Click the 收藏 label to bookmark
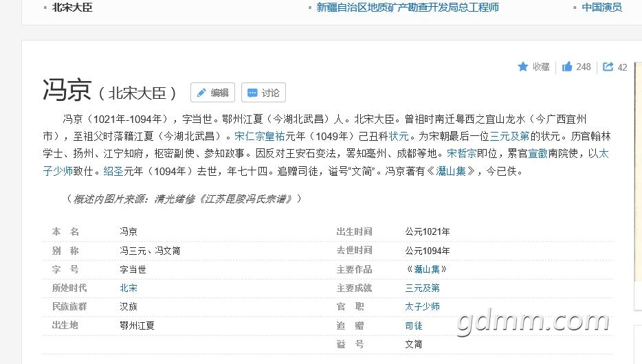 click(541, 67)
